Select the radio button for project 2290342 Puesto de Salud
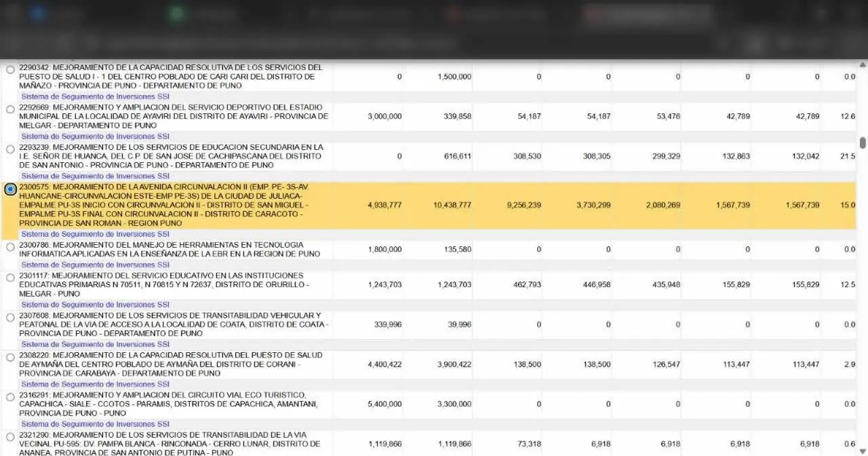Image resolution: width=868 pixels, height=456 pixels. (x=10, y=69)
